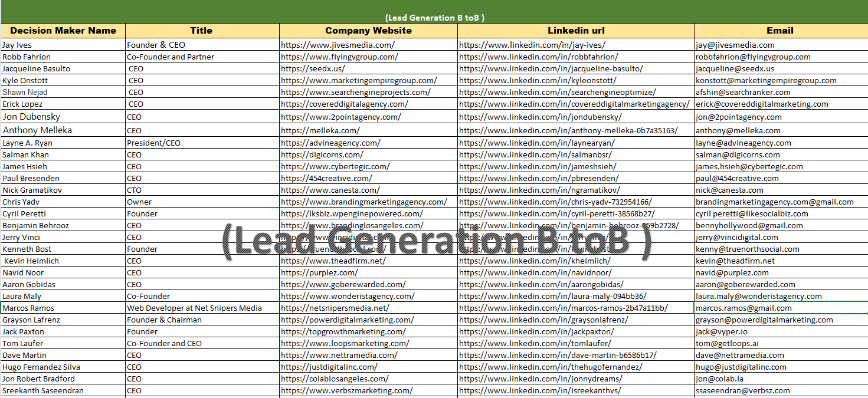Click the digicorns.com website cell
Screen dimensions: 868x398
pos(369,154)
